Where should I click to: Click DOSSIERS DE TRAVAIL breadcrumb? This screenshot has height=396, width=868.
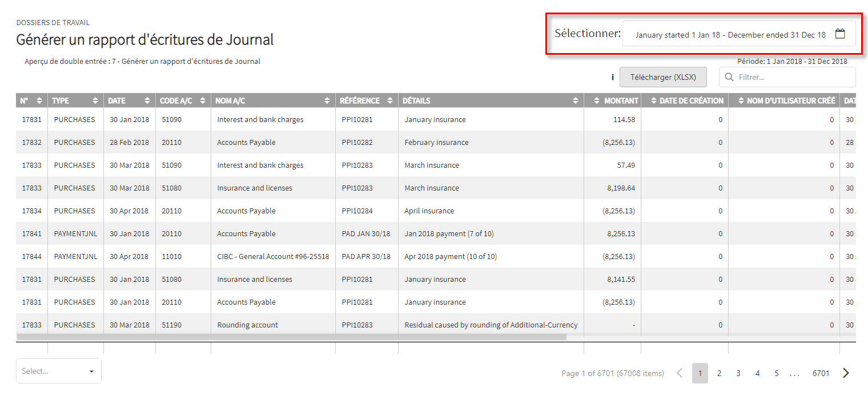point(53,23)
